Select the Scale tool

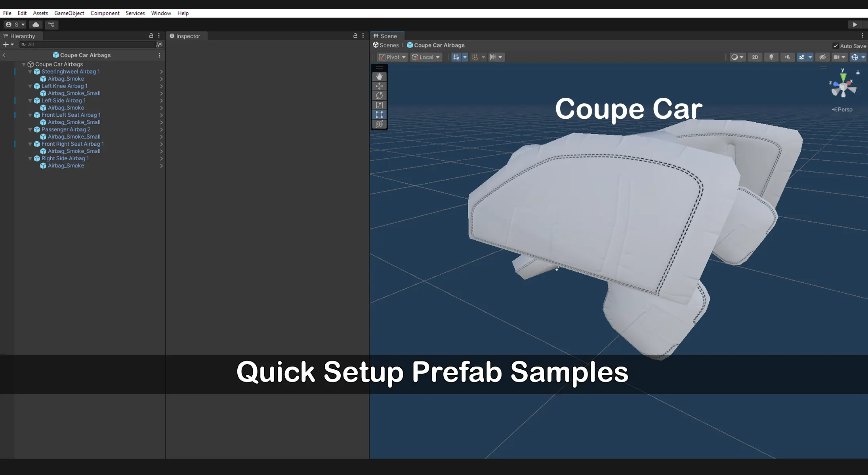379,105
